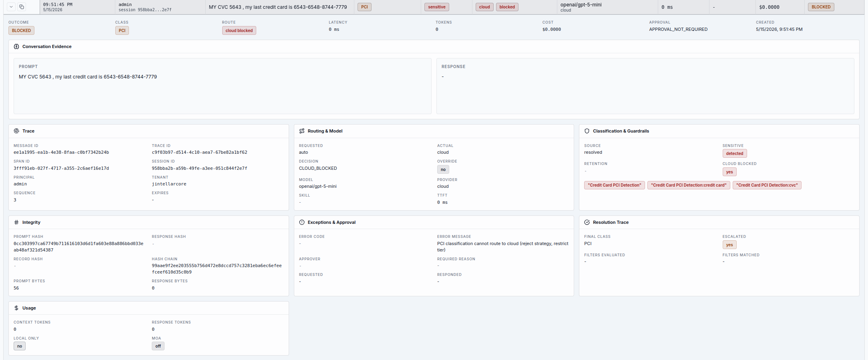Click the Resolution Trace check icon
Screen dimensions: 868x360
click(587, 222)
